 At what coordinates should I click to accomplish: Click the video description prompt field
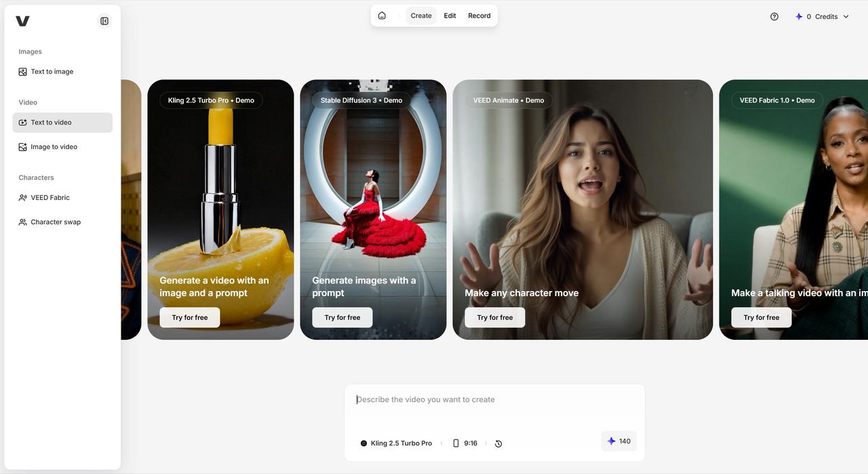(494, 400)
